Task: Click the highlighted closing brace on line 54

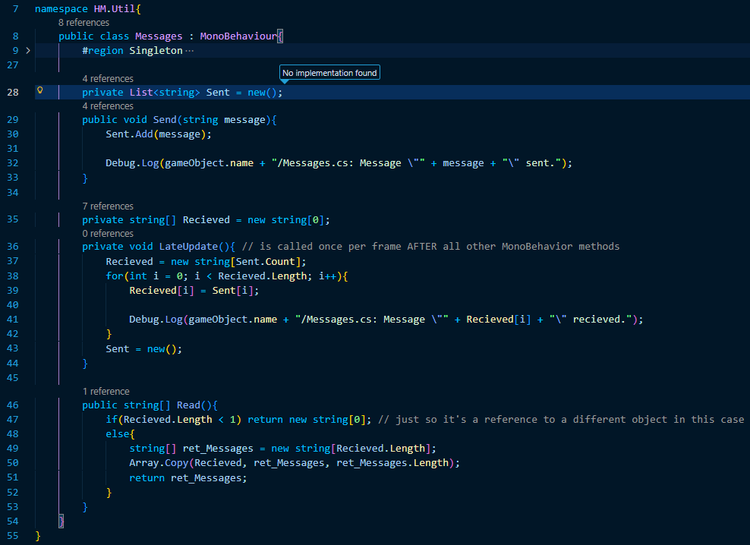Action: pos(61,521)
